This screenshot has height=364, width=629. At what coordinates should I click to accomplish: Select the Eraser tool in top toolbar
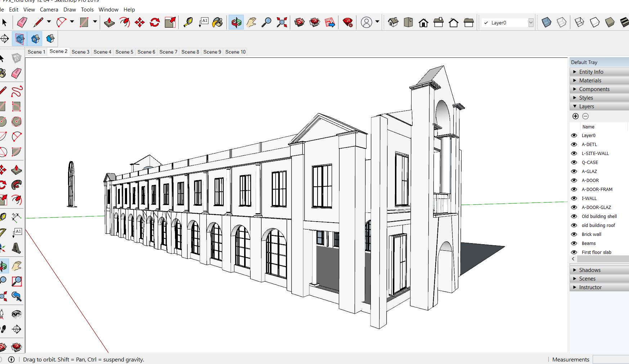pyautogui.click(x=22, y=22)
